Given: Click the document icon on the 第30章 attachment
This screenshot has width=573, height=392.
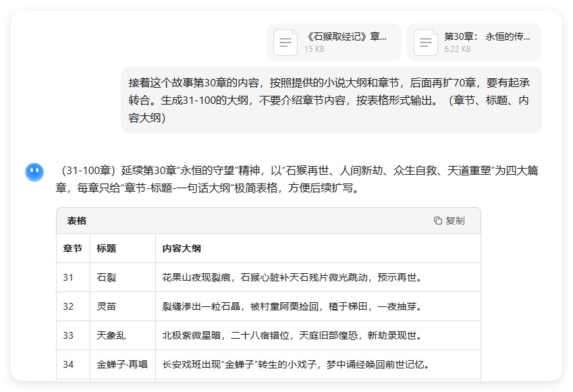Looking at the screenshot, I should [425, 43].
